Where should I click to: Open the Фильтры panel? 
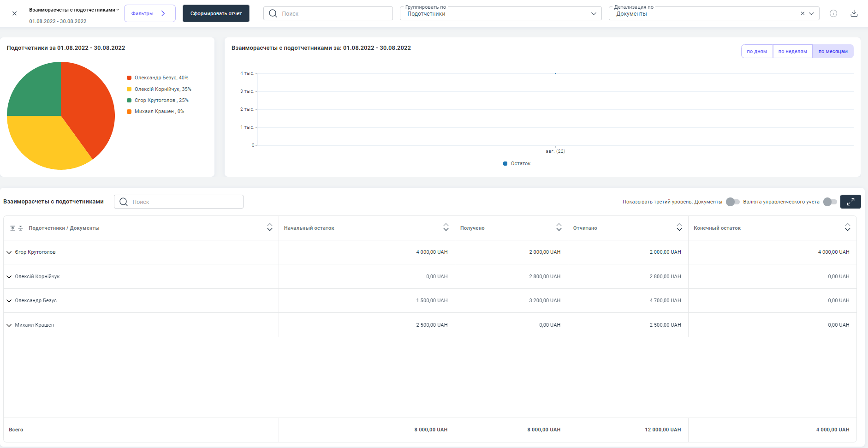pyautogui.click(x=149, y=13)
